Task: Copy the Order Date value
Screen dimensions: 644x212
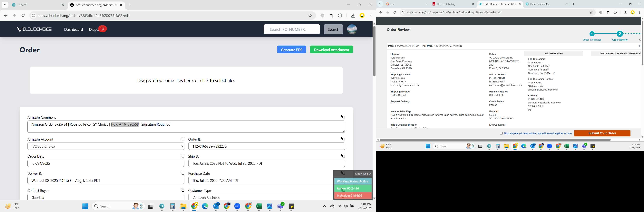Action: coord(182,156)
